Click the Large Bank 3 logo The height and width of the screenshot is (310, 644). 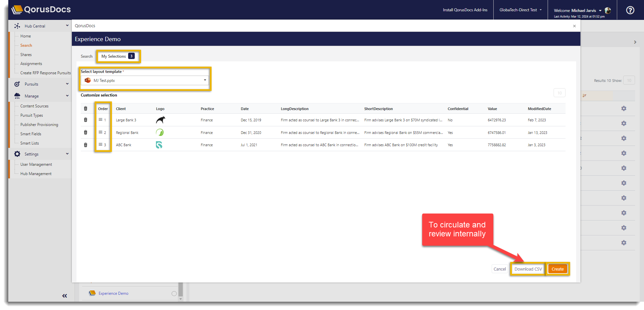[x=161, y=120]
